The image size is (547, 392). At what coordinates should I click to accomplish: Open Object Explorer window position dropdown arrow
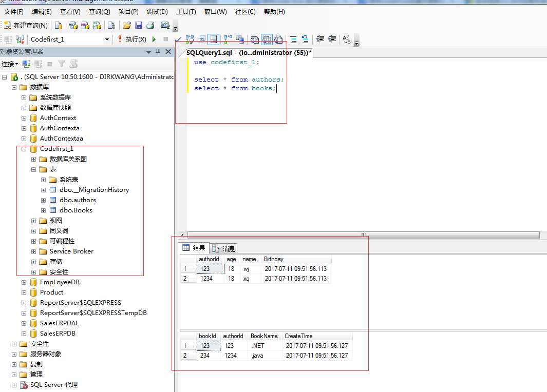pos(148,52)
